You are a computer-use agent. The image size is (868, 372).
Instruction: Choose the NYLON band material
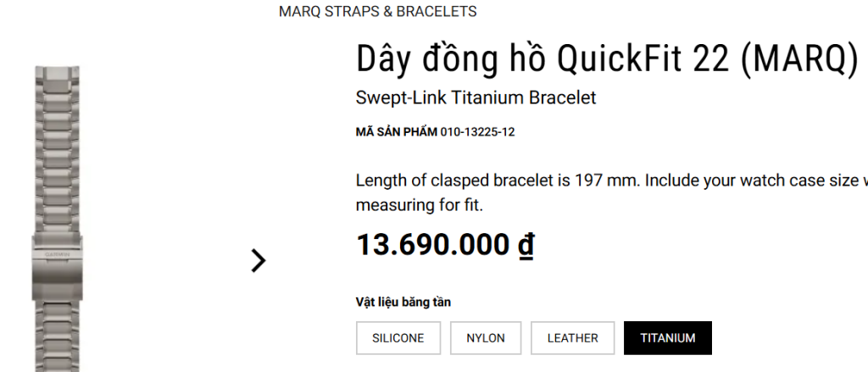(486, 338)
